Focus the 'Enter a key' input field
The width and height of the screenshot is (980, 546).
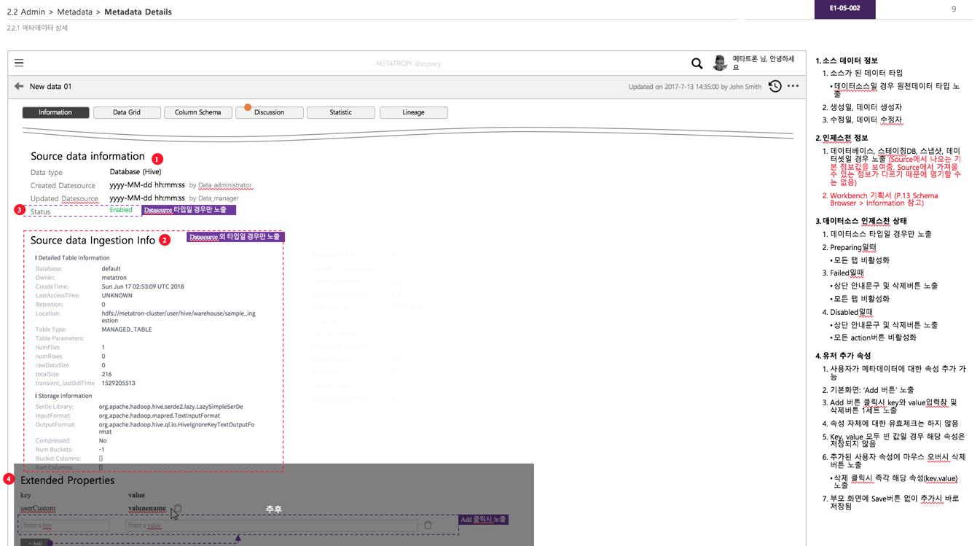[64, 525]
